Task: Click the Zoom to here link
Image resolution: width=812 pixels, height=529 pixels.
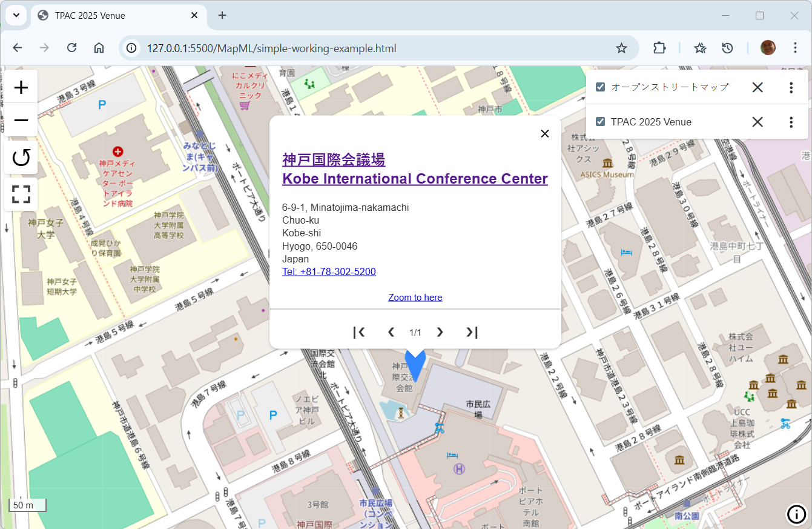Action: 415,297
